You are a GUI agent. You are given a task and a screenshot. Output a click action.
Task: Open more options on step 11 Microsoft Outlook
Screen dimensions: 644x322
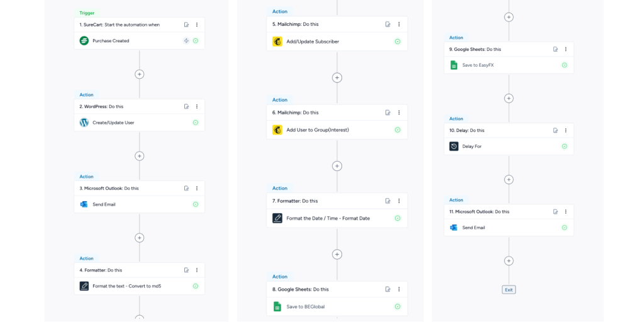565,211
